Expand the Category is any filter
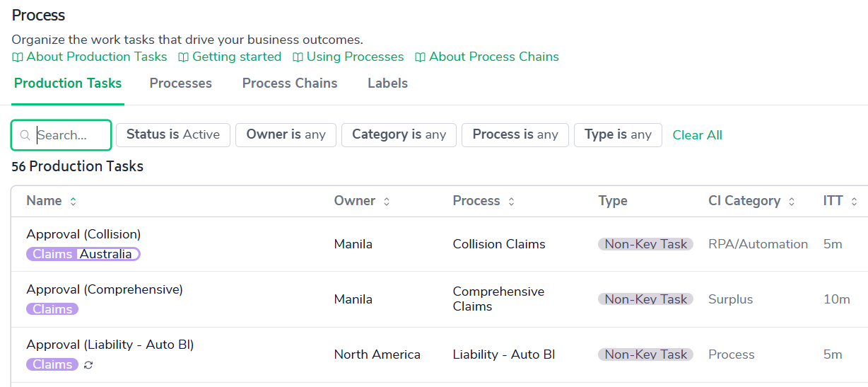This screenshot has height=387, width=868. tap(399, 134)
